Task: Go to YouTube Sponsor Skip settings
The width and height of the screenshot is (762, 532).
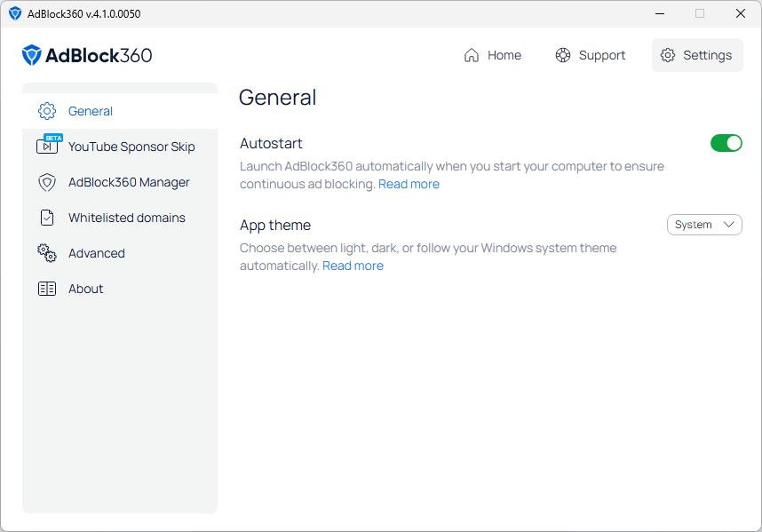Action: (x=131, y=147)
